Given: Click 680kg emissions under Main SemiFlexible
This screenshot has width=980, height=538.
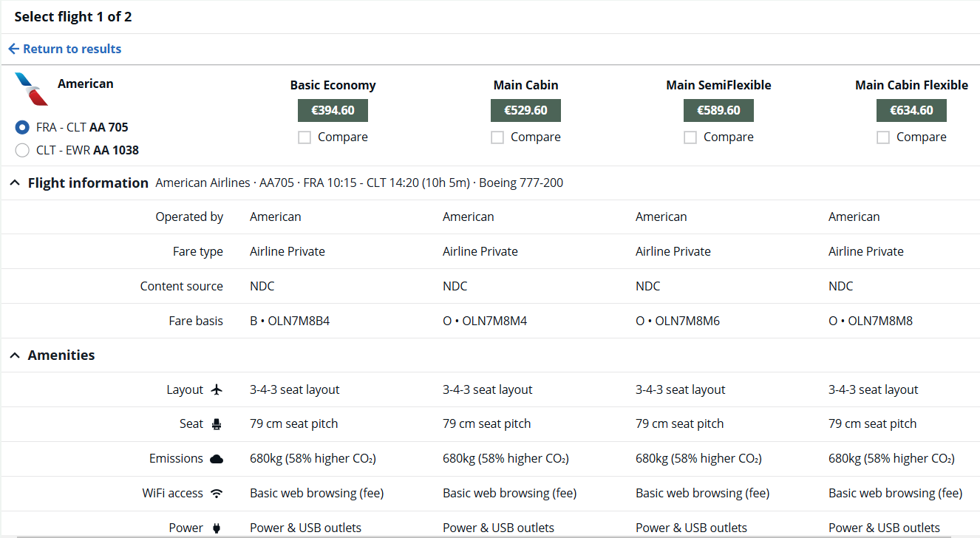Looking at the screenshot, I should tap(698, 459).
